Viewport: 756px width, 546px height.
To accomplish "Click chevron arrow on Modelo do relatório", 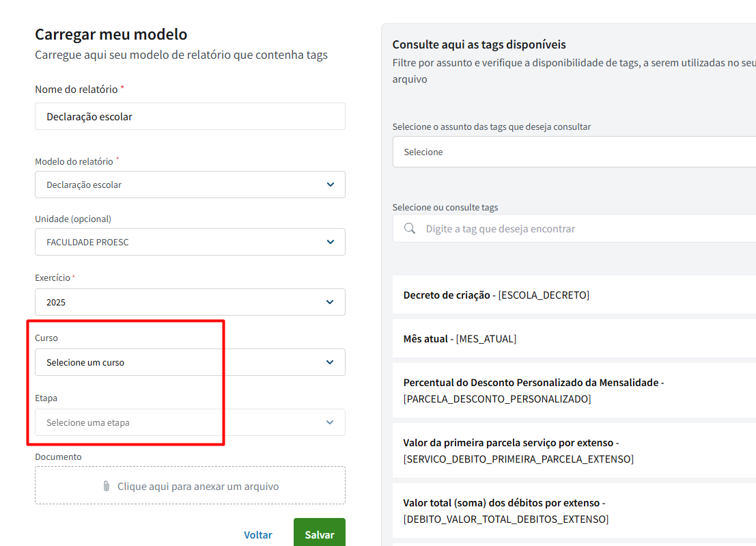I will pos(331,185).
